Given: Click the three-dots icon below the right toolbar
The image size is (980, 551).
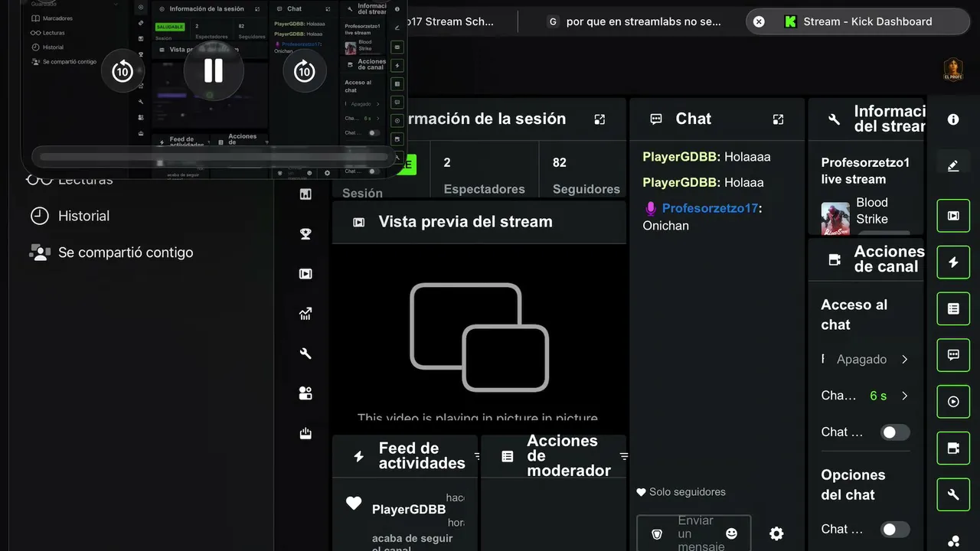Looking at the screenshot, I should point(953,541).
